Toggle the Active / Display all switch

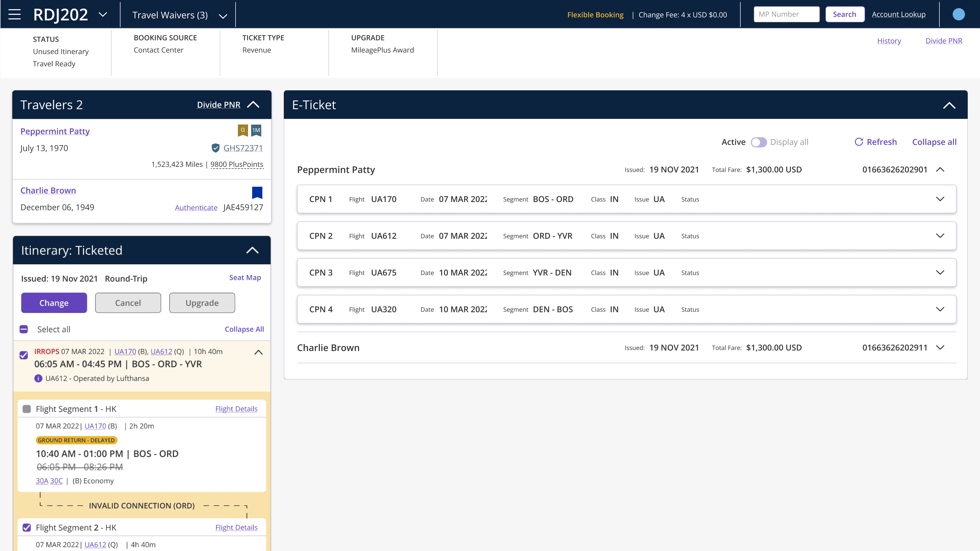[758, 142]
